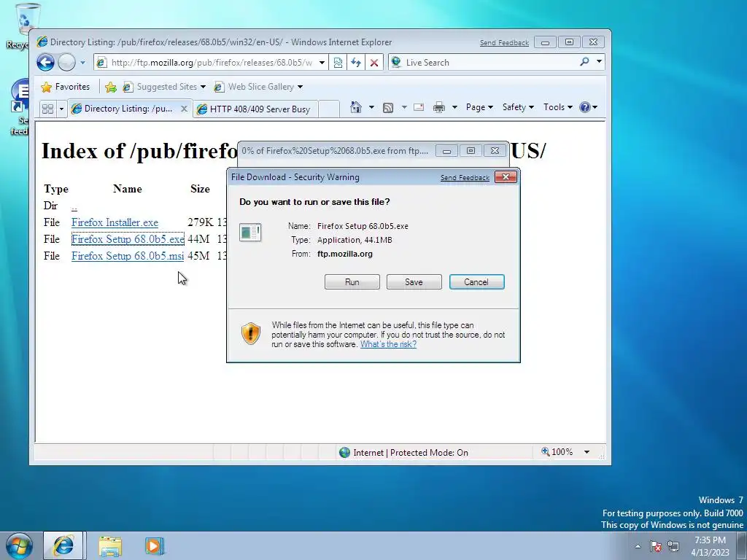Screen dimensions: 747x560
Task: Click the address bar URL field
Action: pyautogui.click(x=212, y=63)
